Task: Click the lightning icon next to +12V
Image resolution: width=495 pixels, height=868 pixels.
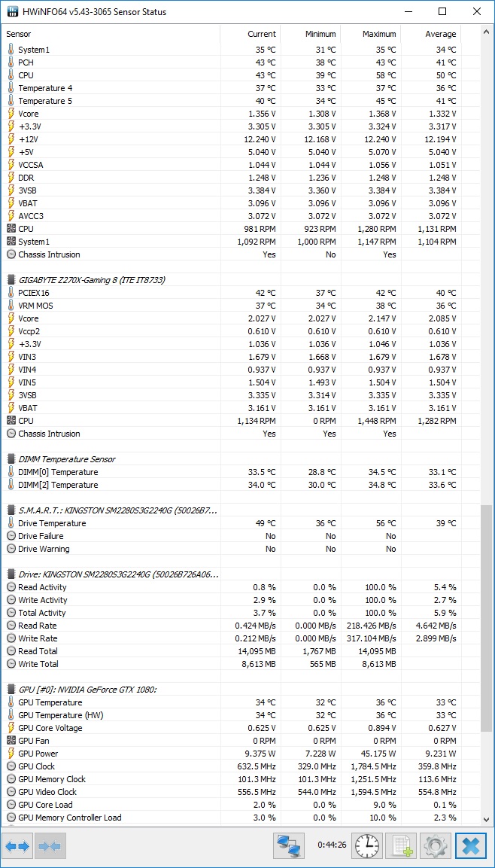Action: click(11, 139)
